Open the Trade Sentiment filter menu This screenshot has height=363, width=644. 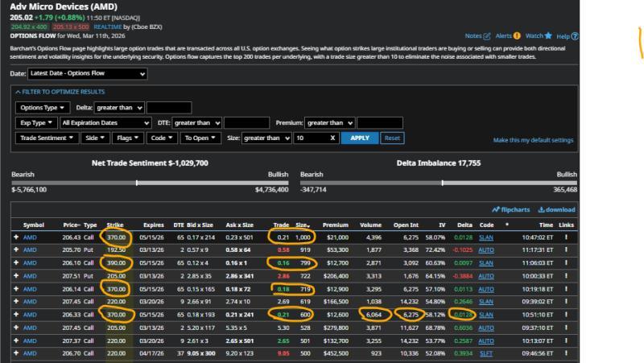[x=50, y=138]
